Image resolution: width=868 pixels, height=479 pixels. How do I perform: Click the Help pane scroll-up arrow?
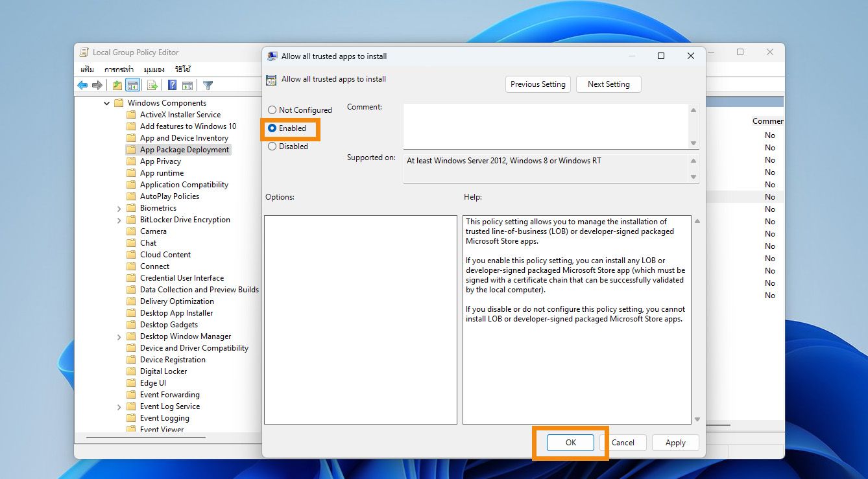pyautogui.click(x=697, y=221)
